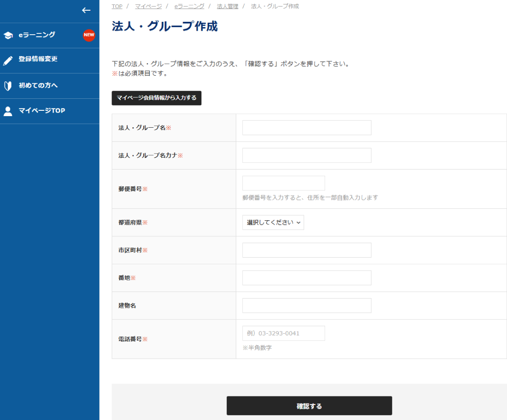This screenshot has height=420, width=507.
Task: Open the マイページ breadcrumb link
Action: click(149, 6)
